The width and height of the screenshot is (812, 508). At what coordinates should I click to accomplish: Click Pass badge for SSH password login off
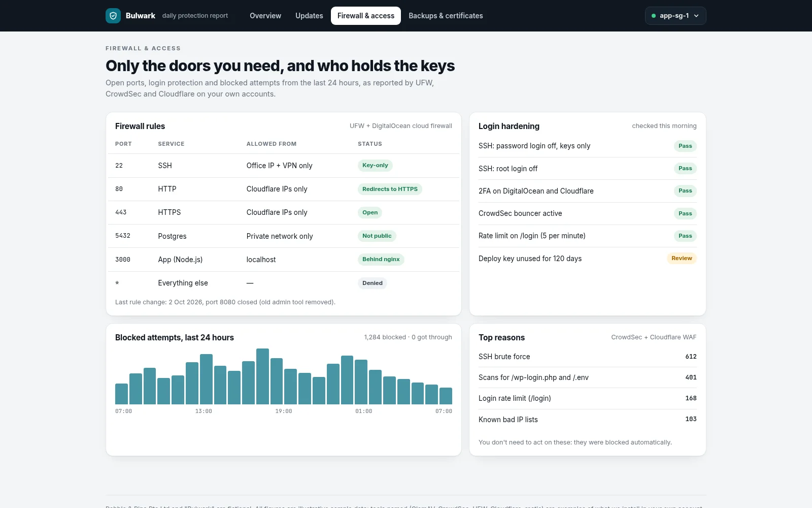pyautogui.click(x=685, y=146)
